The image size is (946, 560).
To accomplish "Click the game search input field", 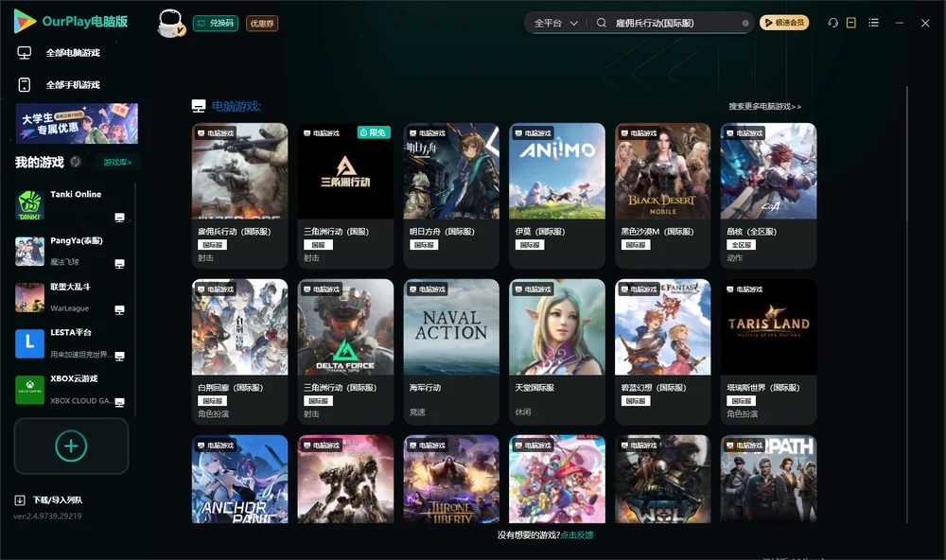I will pos(675,23).
